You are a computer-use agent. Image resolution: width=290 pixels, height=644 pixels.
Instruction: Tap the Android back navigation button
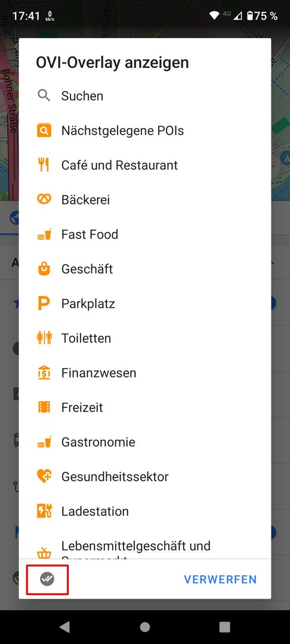(64, 627)
